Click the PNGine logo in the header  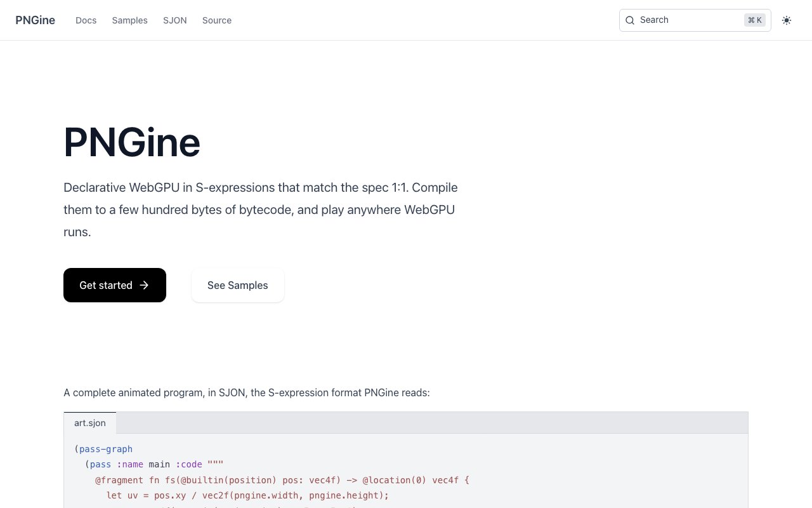click(36, 20)
